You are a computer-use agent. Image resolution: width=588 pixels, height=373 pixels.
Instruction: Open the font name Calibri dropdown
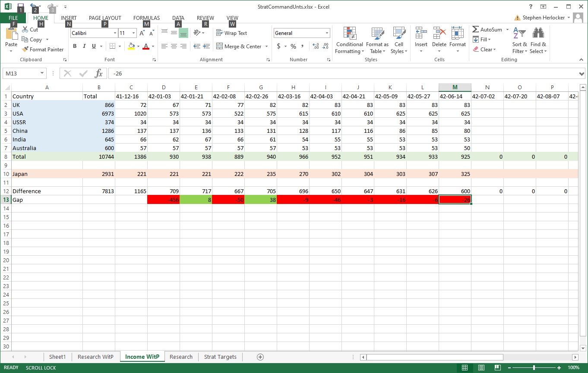(115, 33)
